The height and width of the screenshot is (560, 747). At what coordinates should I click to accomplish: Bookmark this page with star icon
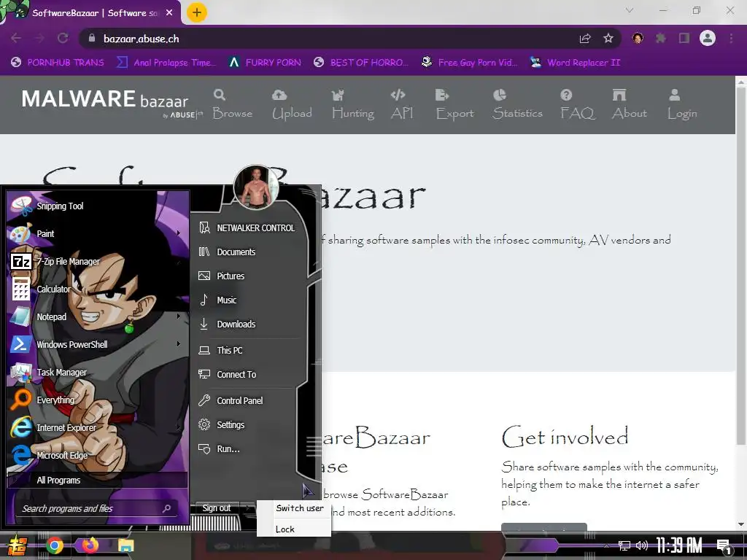click(608, 38)
